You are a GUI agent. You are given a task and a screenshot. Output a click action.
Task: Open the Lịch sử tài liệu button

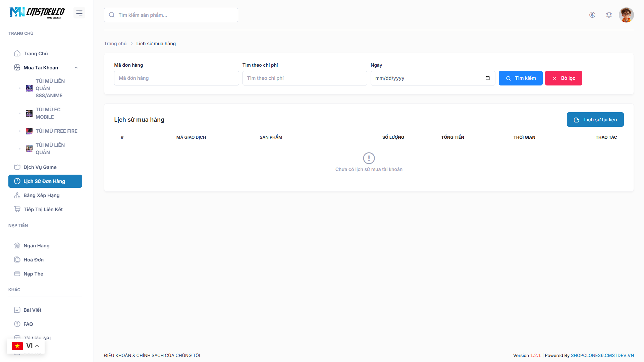point(595,120)
